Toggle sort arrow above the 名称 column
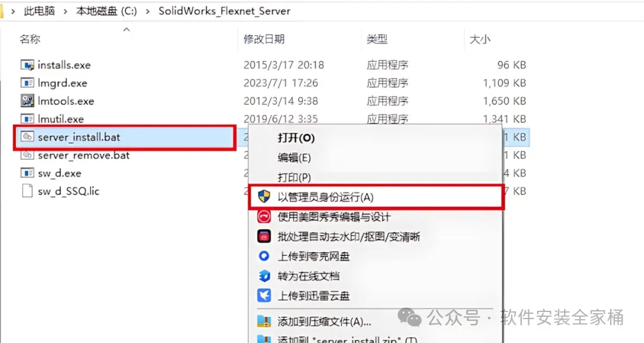Screen dimensions: 644x343 point(126,30)
